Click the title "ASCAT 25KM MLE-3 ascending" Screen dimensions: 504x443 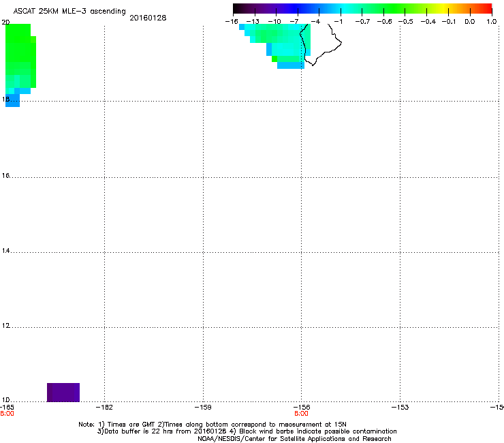click(69, 12)
